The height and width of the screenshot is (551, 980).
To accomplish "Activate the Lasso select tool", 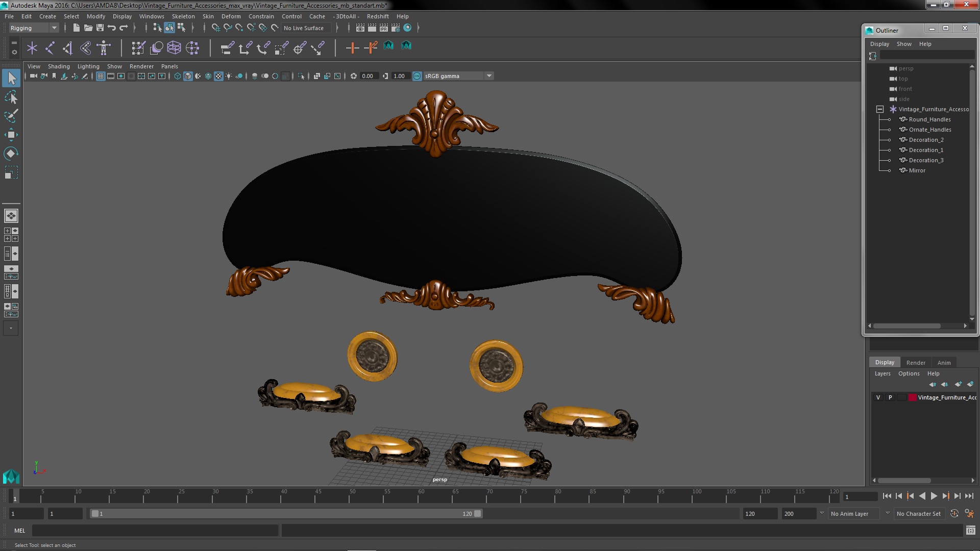I will tap(11, 97).
